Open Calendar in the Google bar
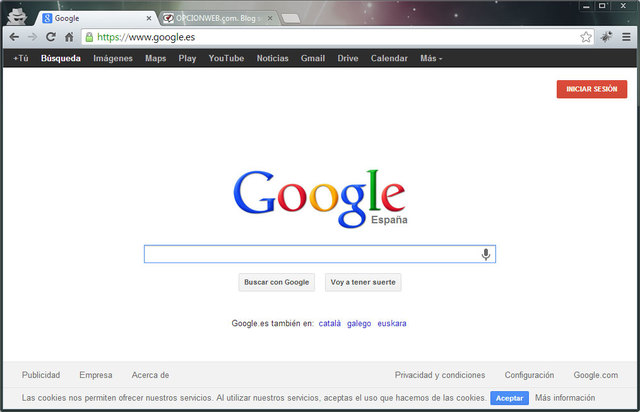Image resolution: width=640 pixels, height=412 pixels. click(x=389, y=58)
